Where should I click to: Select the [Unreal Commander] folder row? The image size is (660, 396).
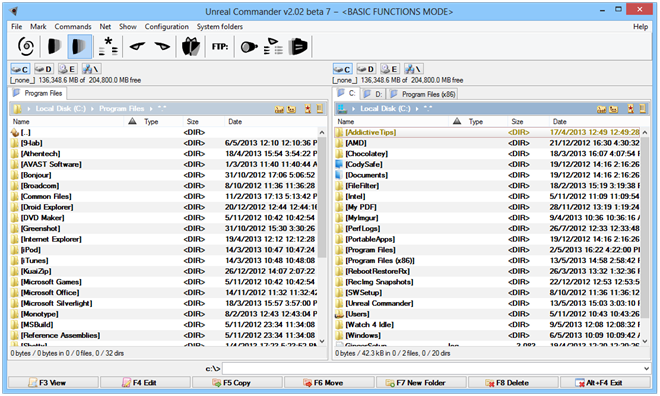point(487,303)
